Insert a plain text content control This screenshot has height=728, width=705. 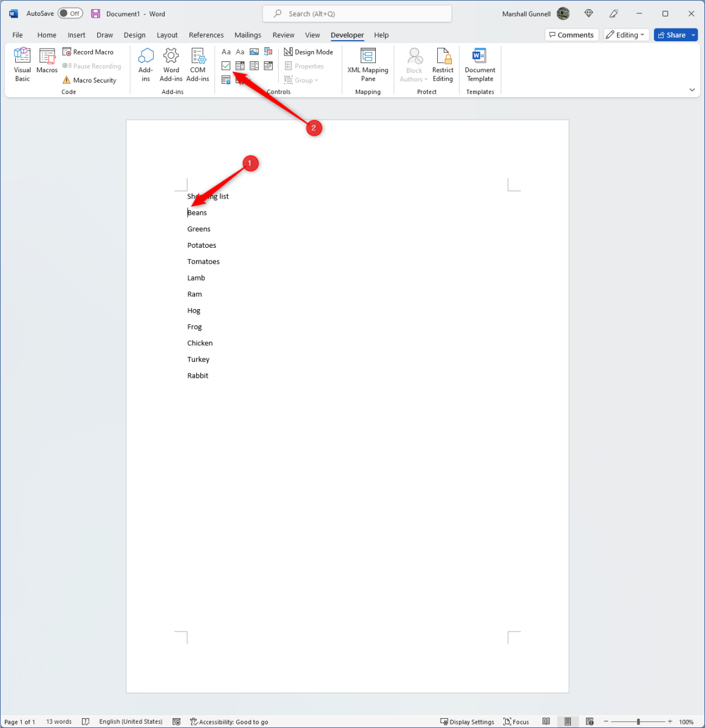pyautogui.click(x=240, y=52)
